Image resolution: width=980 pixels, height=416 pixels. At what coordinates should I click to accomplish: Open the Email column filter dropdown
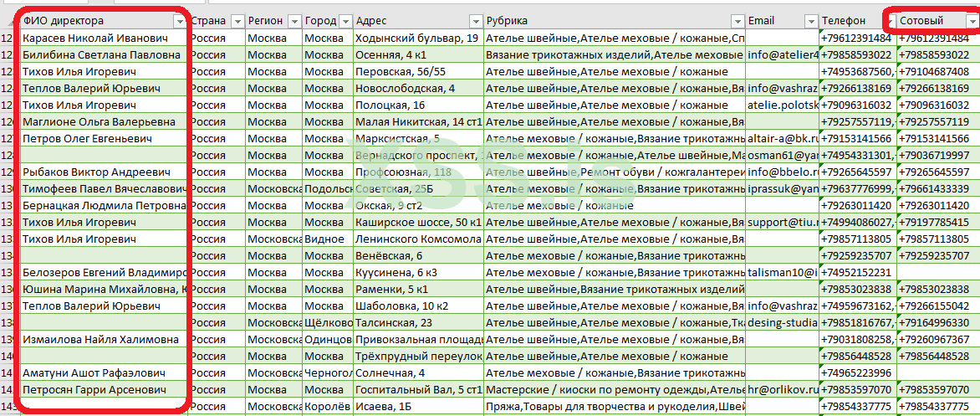pyautogui.click(x=812, y=21)
